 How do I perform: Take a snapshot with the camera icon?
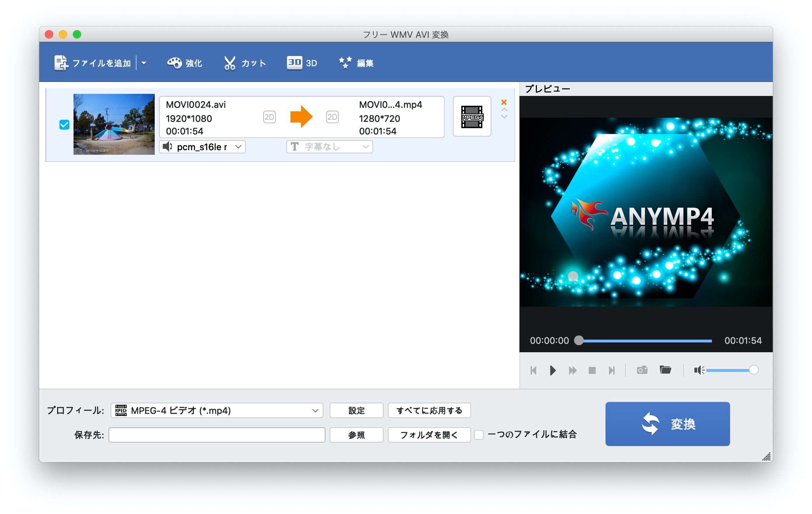click(642, 370)
